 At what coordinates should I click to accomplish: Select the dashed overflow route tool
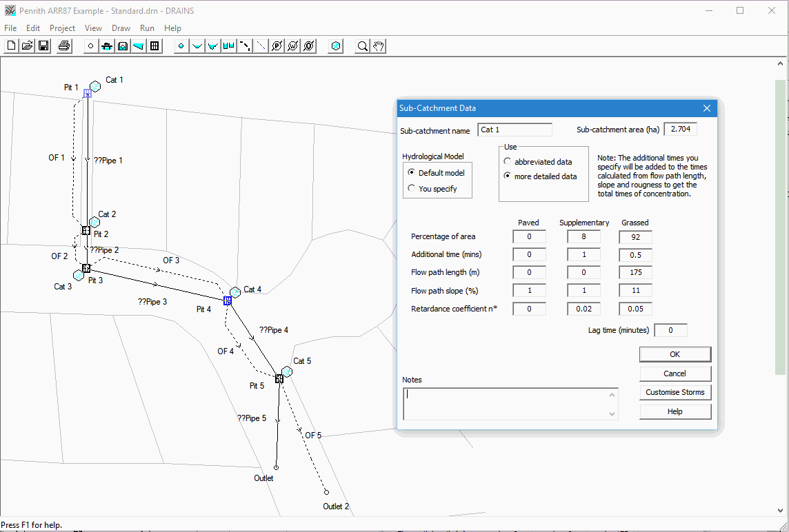point(245,46)
